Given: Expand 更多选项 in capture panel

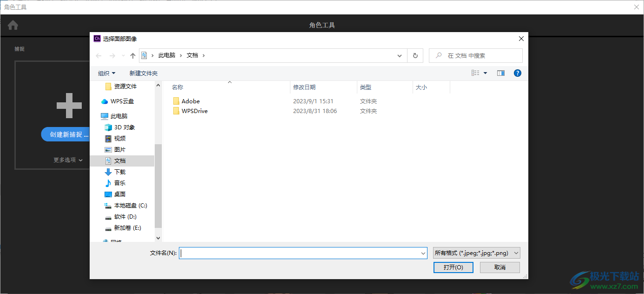Looking at the screenshot, I should point(68,160).
